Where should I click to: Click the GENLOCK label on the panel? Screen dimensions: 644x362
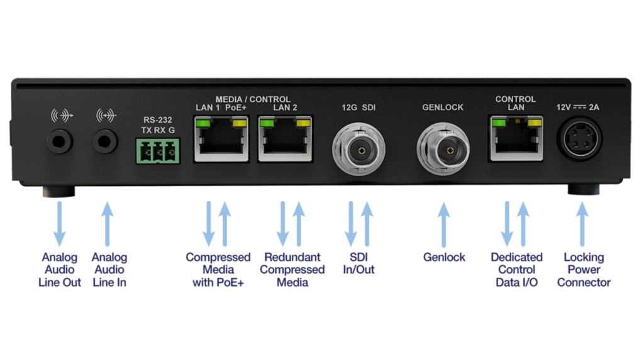[443, 107]
